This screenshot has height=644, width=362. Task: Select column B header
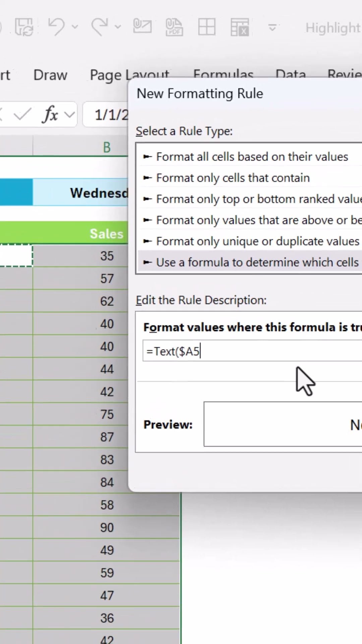tap(107, 147)
